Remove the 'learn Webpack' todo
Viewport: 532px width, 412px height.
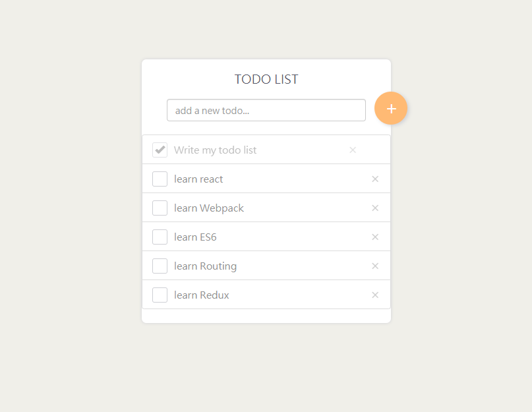(x=375, y=208)
